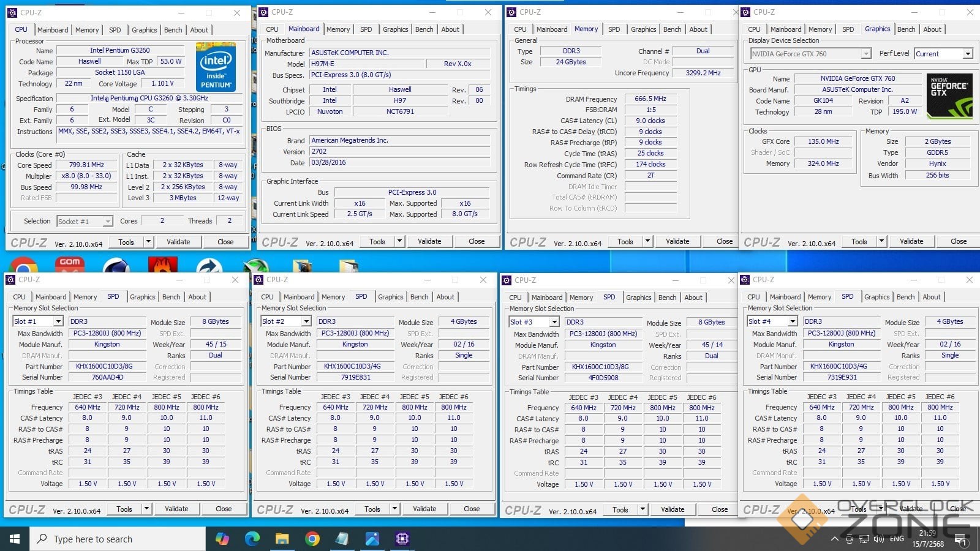This screenshot has height=551, width=980.
Task: Click the Type here to search box
Action: click(x=118, y=539)
